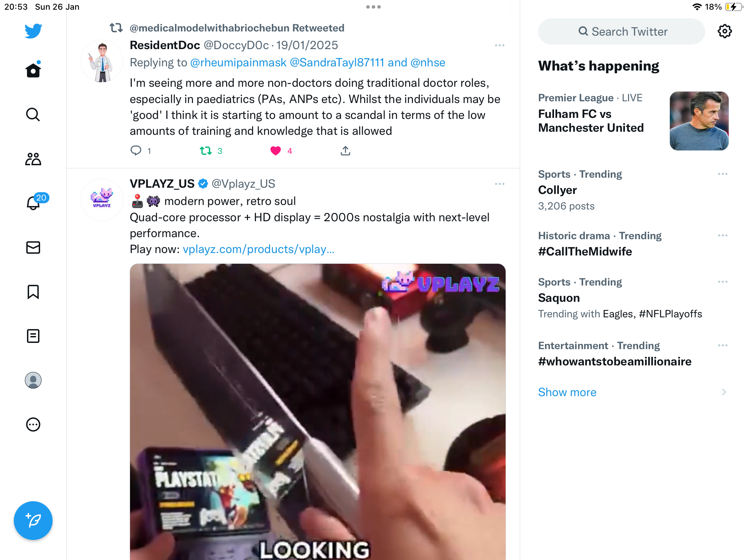This screenshot has width=747, height=560.
Task: Open options for Collyer trend
Action: coord(723,174)
